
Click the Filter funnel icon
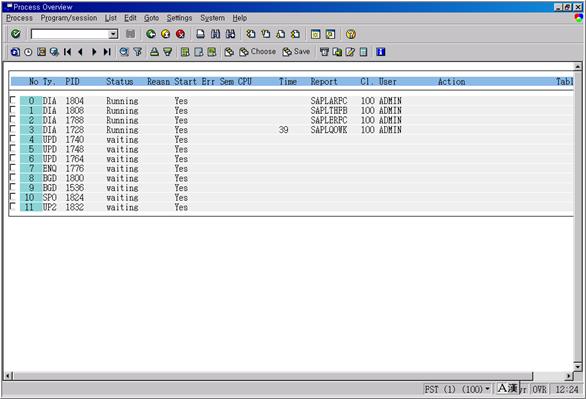(138, 52)
